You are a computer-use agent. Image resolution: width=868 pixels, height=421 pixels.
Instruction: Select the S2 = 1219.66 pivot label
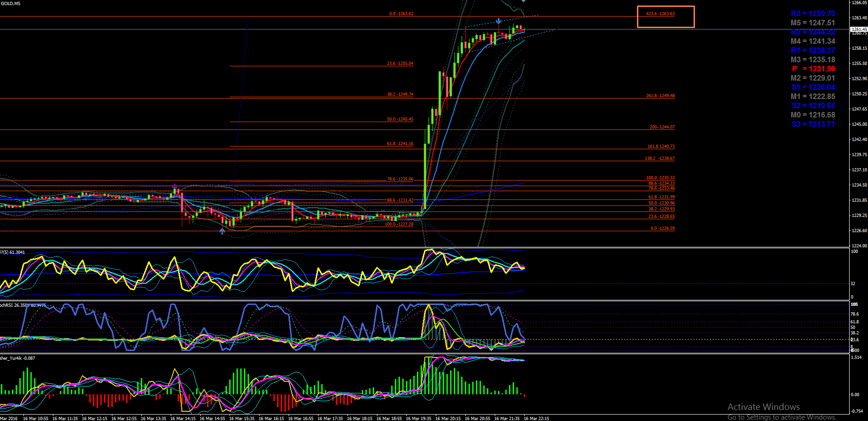(813, 106)
